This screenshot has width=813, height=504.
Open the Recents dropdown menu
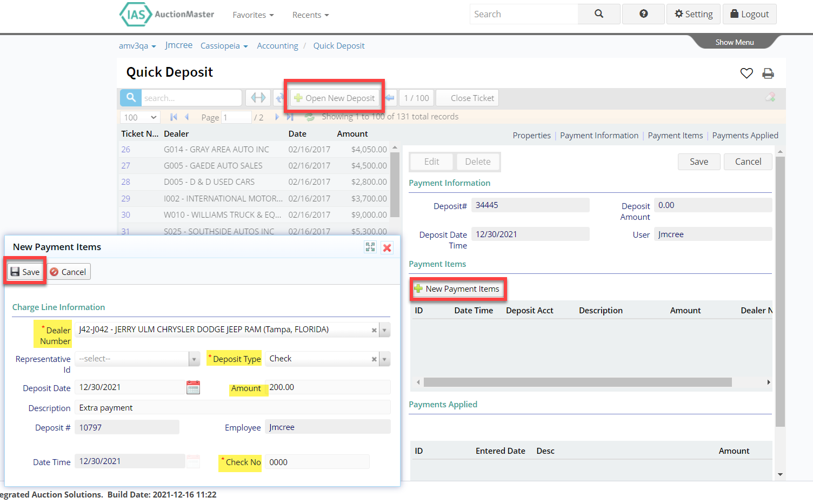tap(310, 15)
